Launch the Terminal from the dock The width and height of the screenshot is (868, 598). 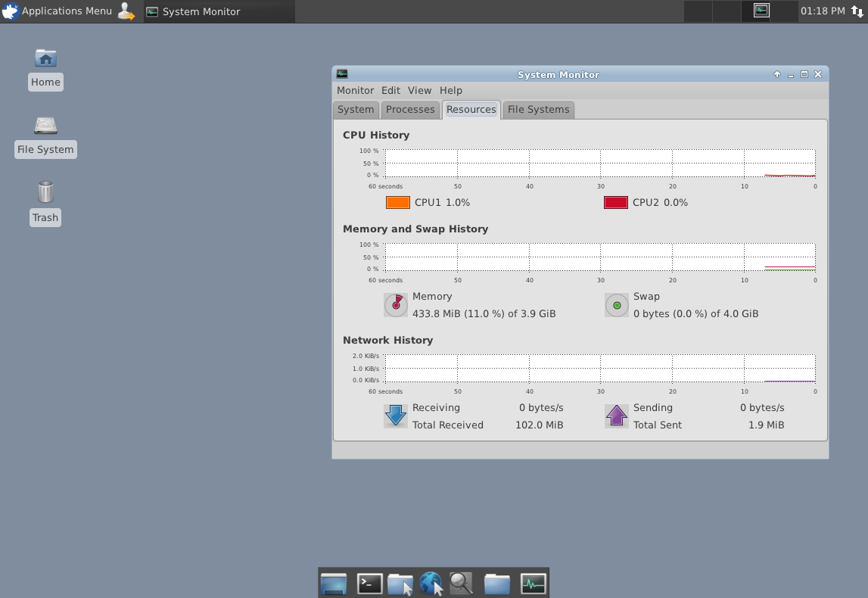tap(369, 584)
